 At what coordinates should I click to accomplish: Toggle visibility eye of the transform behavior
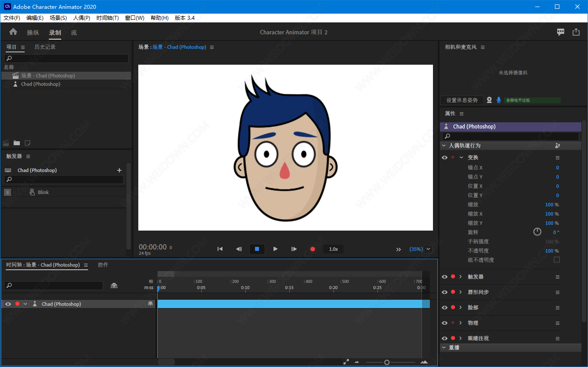(444, 158)
